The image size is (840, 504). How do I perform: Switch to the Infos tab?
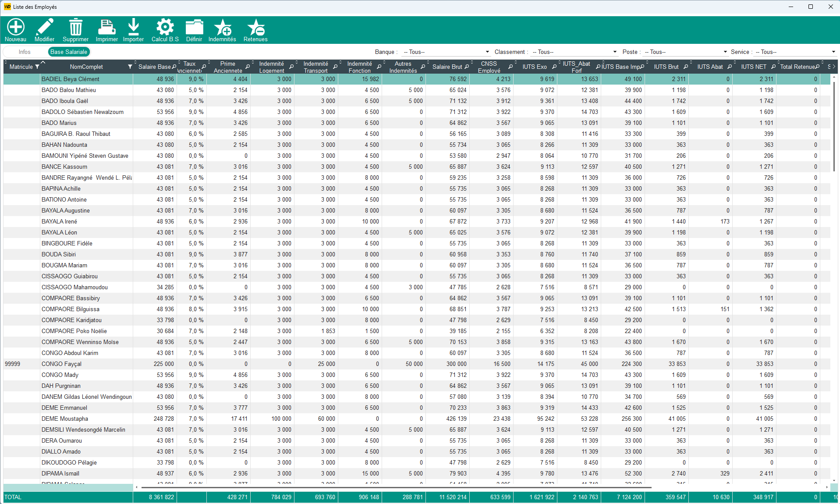[25, 52]
